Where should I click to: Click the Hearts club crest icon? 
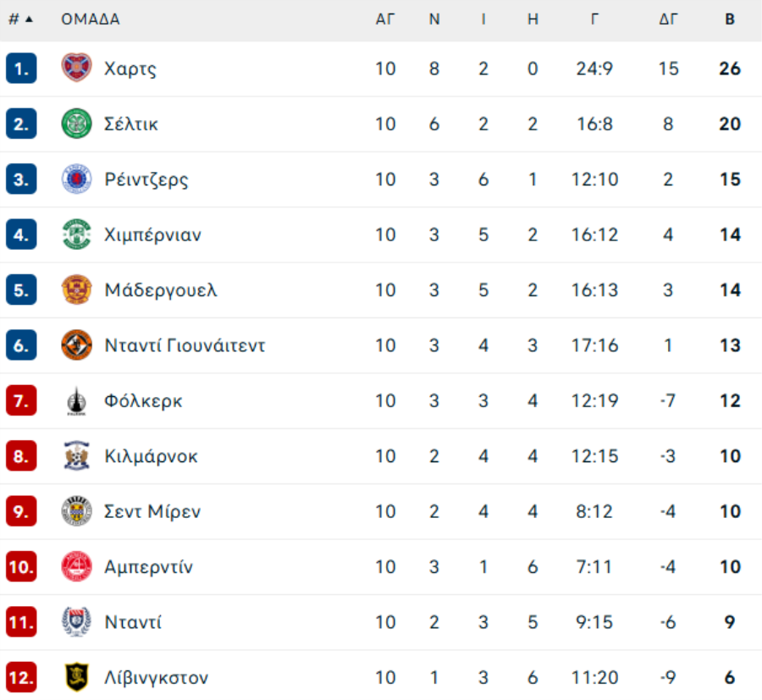[x=76, y=68]
